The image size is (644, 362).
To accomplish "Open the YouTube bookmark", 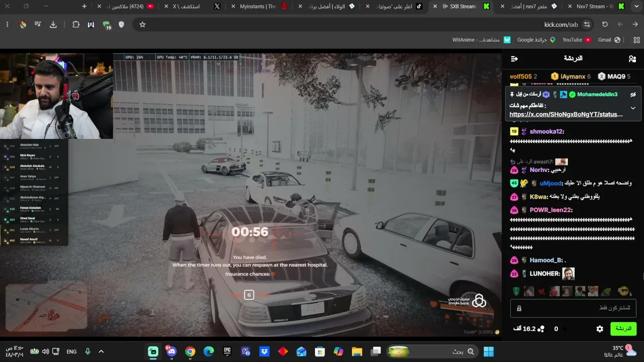I will pos(577,40).
